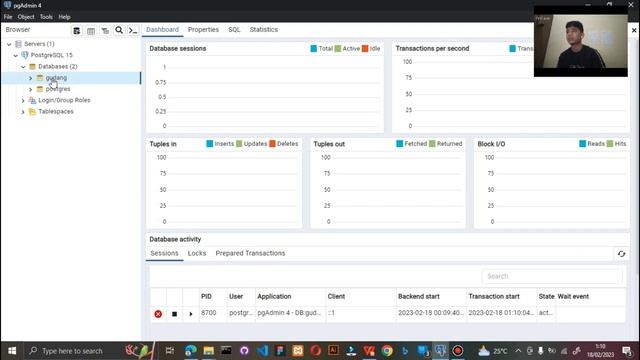Select the gudang database in tree

point(56,78)
